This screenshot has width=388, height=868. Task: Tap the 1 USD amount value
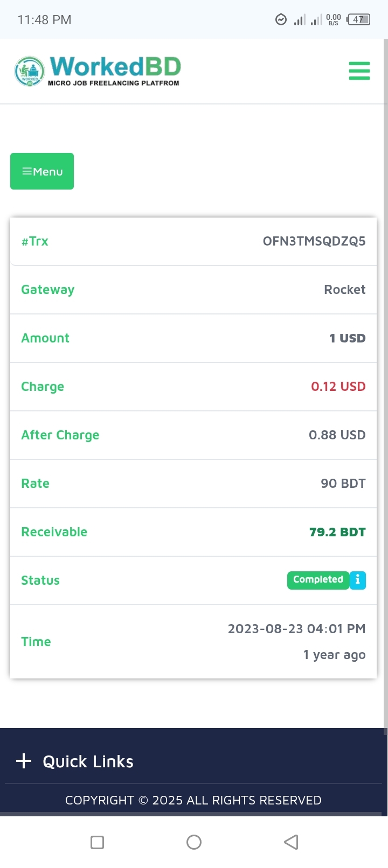tap(348, 338)
